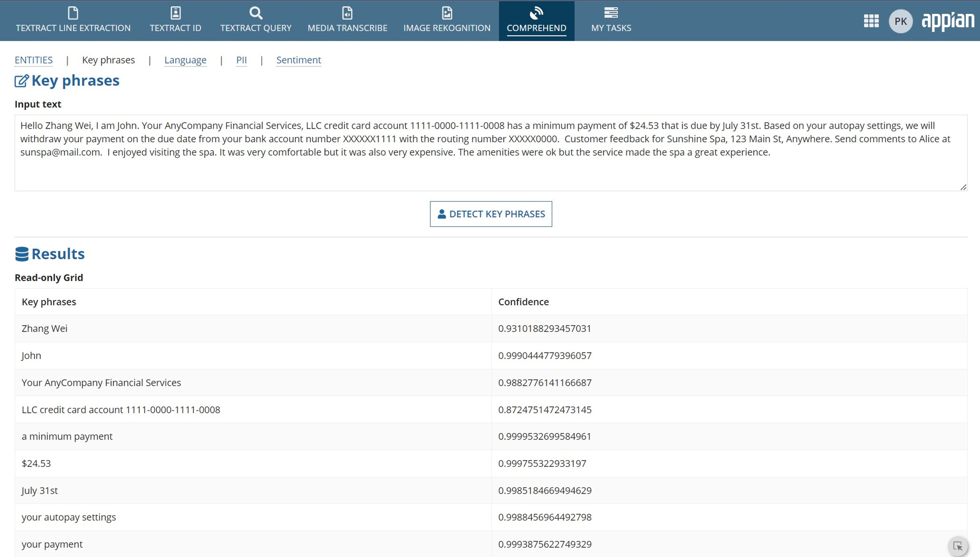
Task: Open Image Rekognition image file icon
Action: 447,13
